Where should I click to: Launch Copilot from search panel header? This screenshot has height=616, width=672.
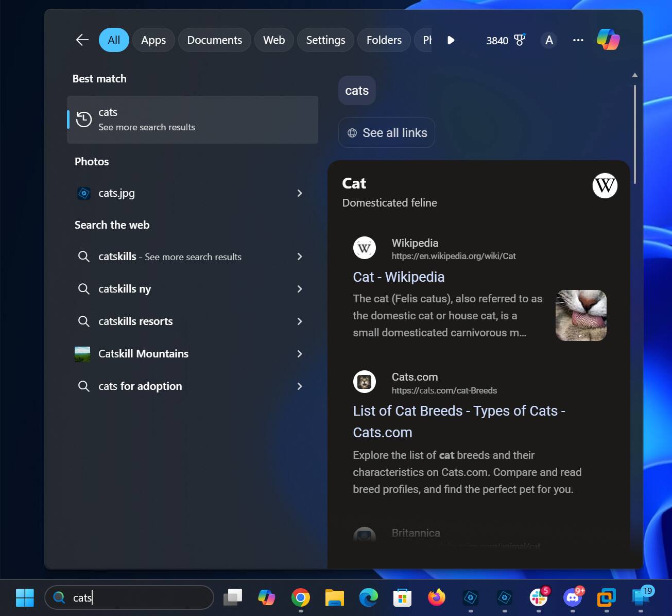608,39
